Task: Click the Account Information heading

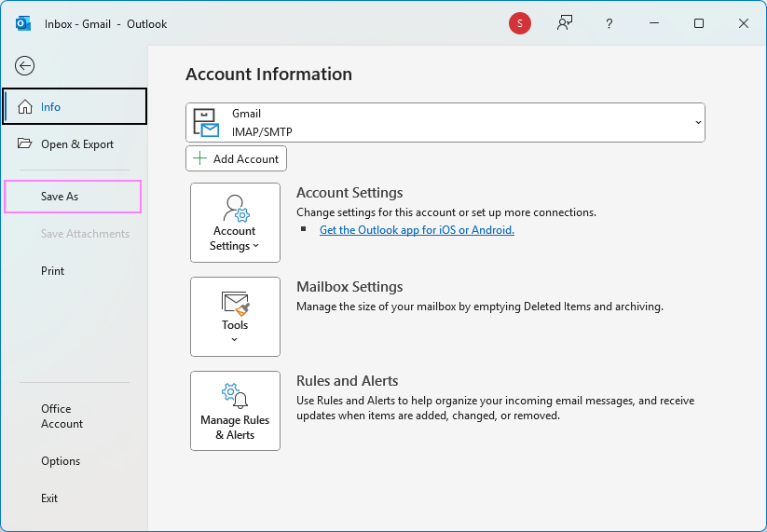Action: [x=268, y=74]
